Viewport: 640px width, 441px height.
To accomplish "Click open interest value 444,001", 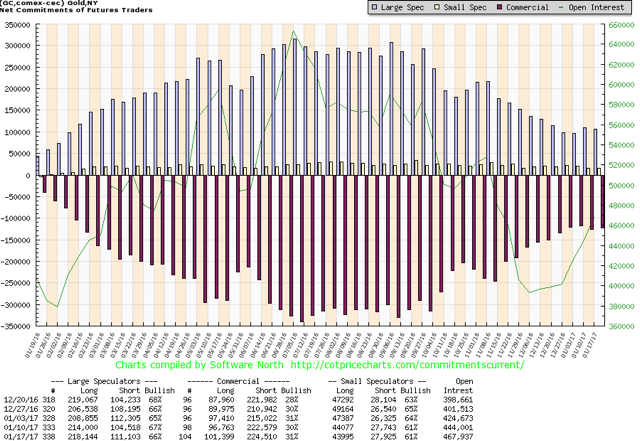I will coord(458,428).
